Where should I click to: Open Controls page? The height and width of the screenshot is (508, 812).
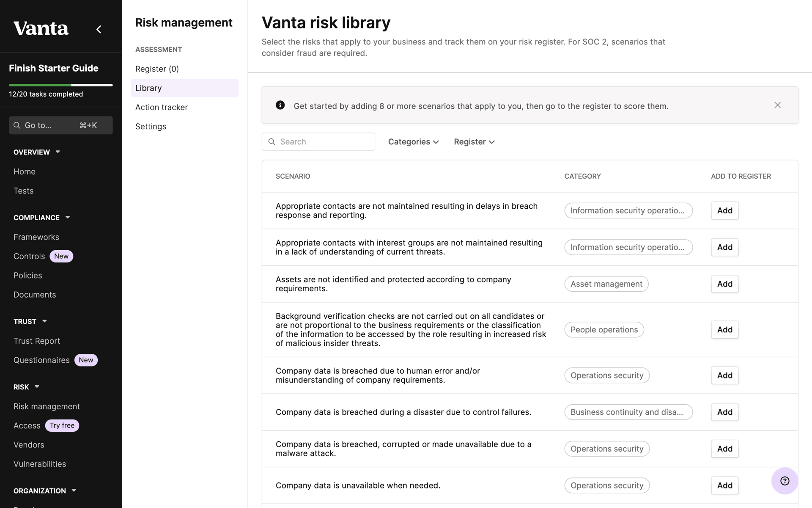[29, 256]
